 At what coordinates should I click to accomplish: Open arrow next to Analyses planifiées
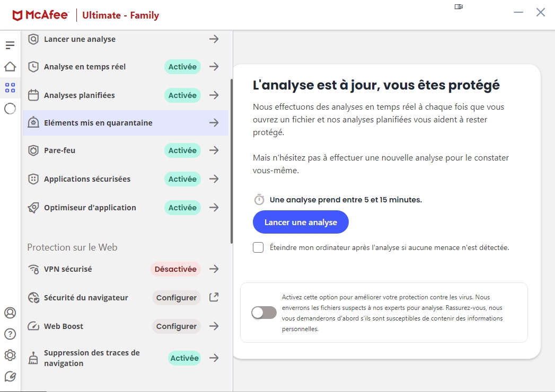[x=214, y=95]
